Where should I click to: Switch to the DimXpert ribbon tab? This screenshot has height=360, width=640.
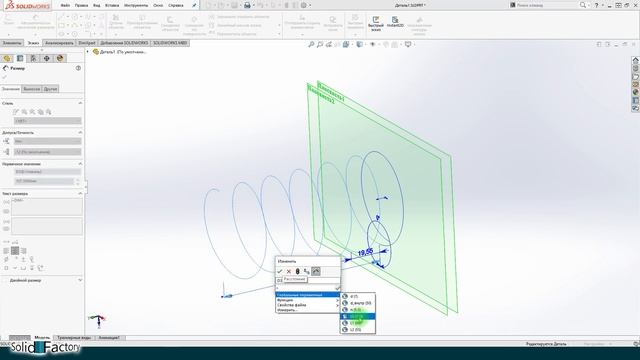pyautogui.click(x=87, y=43)
